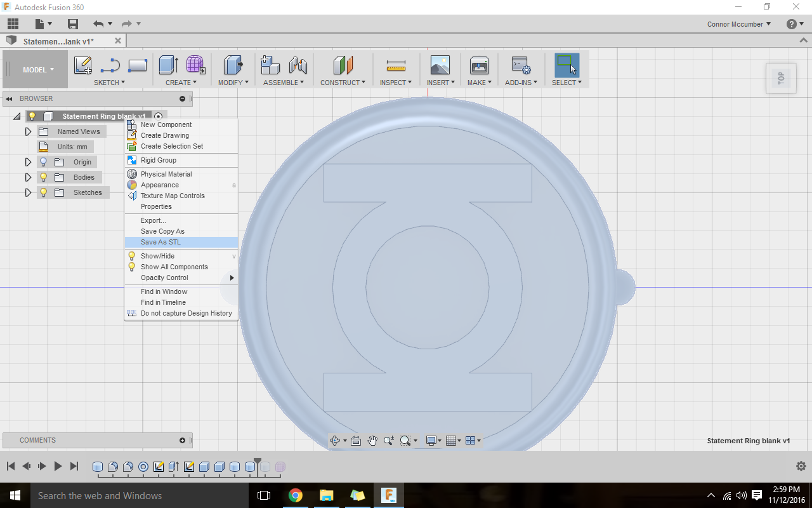Open the data panel grid icon
Screen dimensions: 812x508
pyautogui.click(x=13, y=24)
